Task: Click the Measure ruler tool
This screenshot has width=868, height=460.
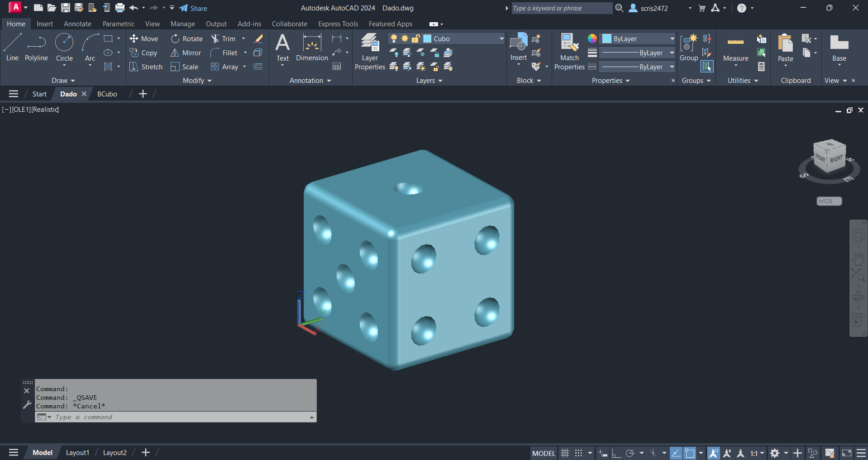Action: click(735, 48)
